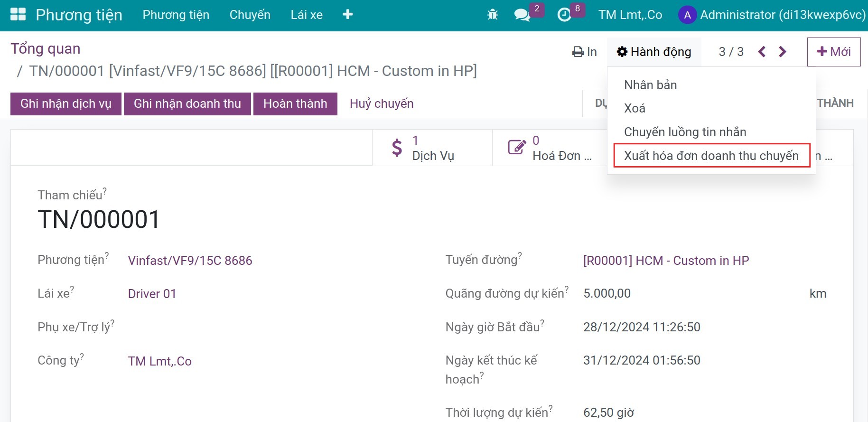Click the Ghi nhận doanh thu button

pos(187,104)
